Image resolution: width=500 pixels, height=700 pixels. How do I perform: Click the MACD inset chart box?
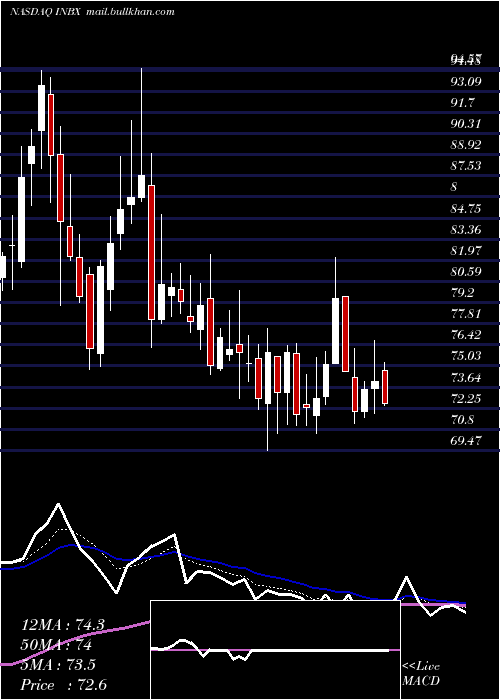click(x=275, y=650)
